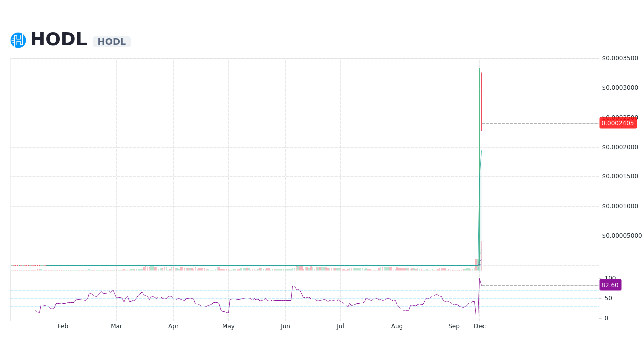Click the $0.0003500 axis value
644x362 pixels.
[620, 58]
